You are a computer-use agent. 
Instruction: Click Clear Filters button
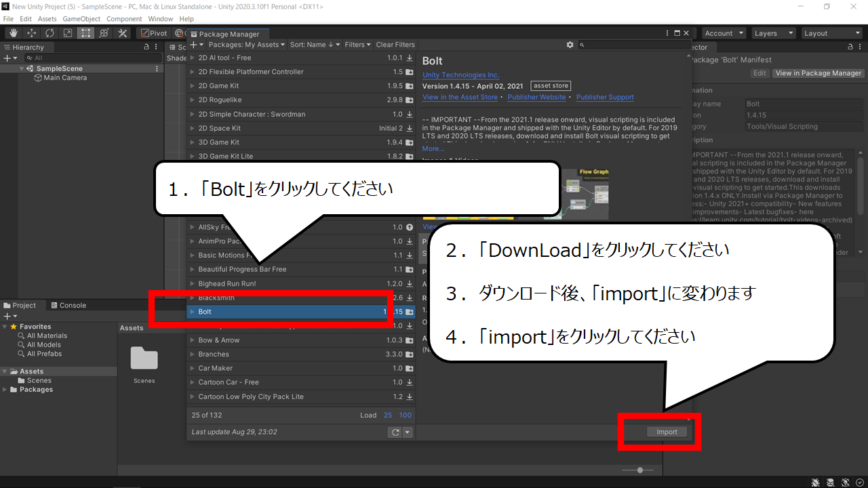tap(395, 45)
